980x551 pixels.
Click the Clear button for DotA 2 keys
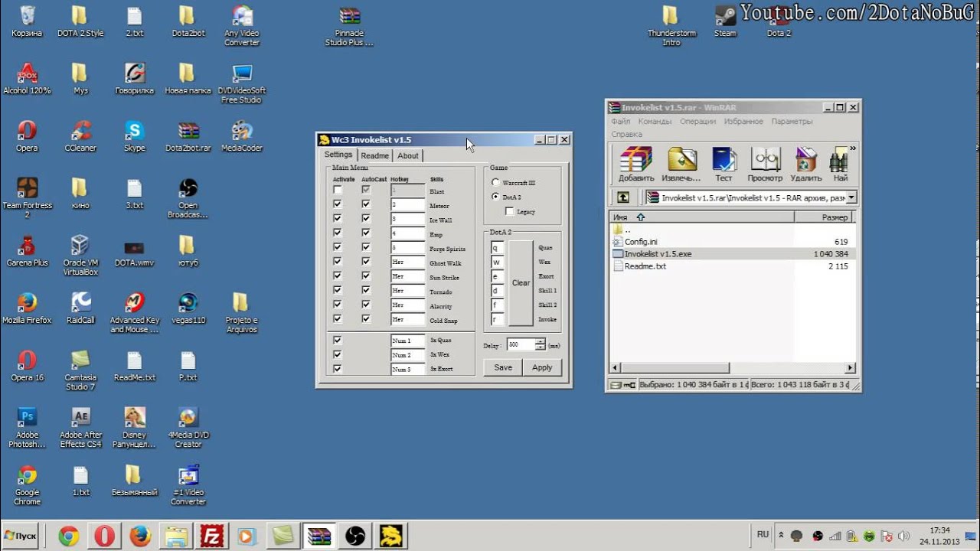[521, 283]
